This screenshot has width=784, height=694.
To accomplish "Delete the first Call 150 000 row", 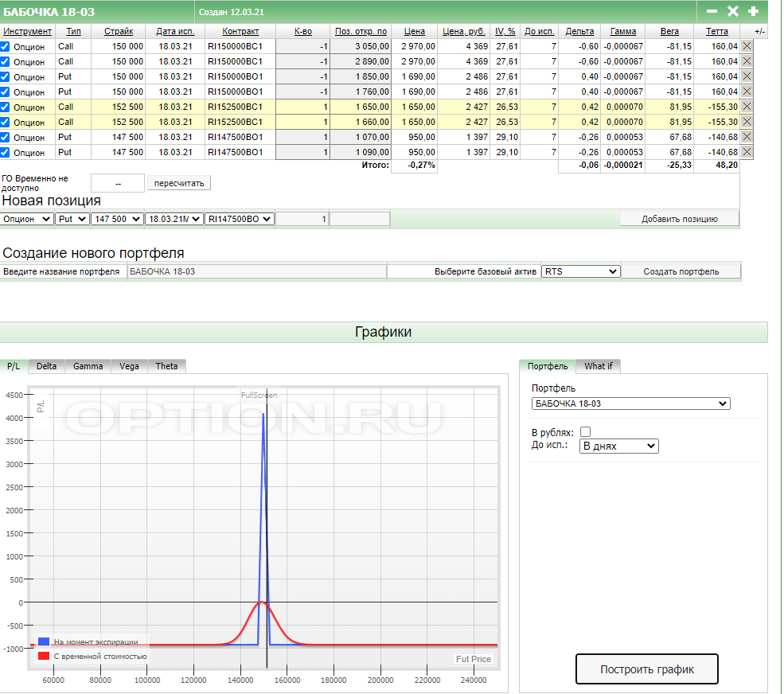I will [x=747, y=46].
